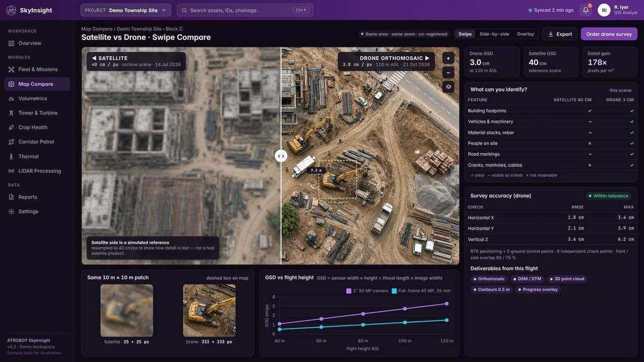Viewport: 644px width, 362px height.
Task: Click the blurred satellite patch thumbnail
Action: coord(127,311)
